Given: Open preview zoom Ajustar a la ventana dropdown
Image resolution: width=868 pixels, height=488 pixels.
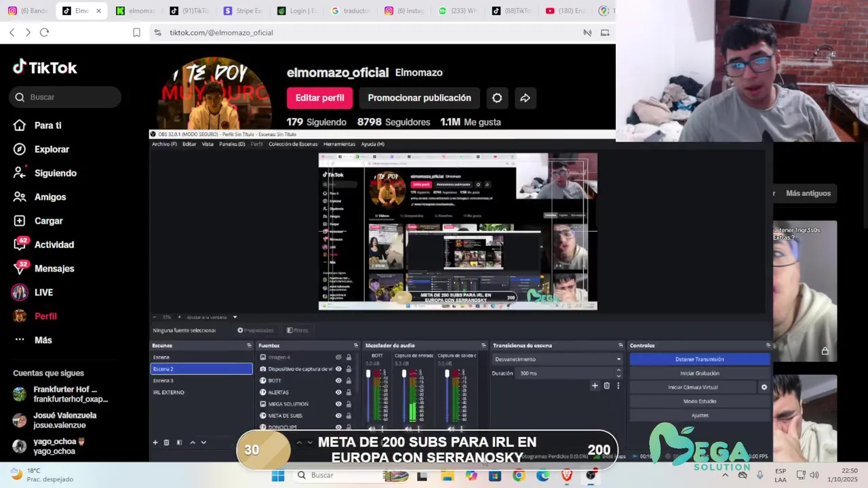Looking at the screenshot, I should click(x=235, y=317).
